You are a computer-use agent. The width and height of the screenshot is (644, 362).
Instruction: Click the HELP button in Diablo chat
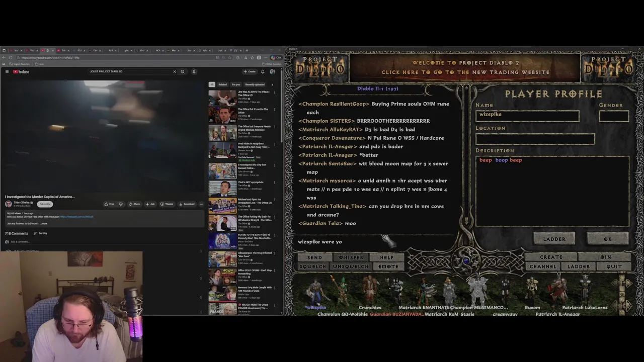tap(387, 257)
